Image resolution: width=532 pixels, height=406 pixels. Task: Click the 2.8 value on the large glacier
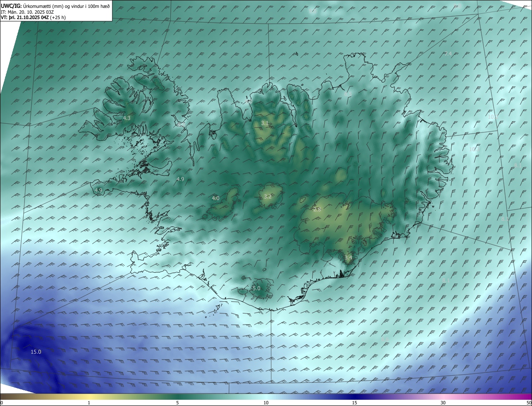click(x=317, y=210)
